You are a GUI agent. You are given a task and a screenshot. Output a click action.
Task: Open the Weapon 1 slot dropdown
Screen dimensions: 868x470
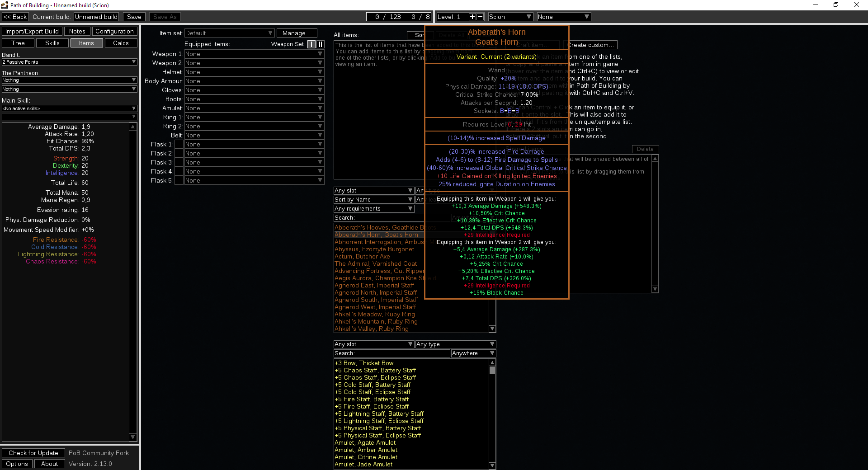tap(254, 54)
